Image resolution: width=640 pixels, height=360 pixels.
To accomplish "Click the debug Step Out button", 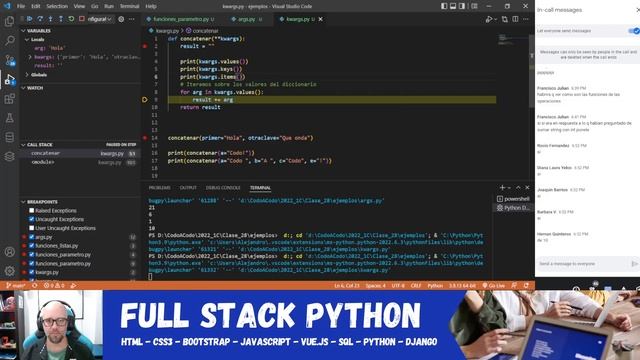I will pos(61,19).
